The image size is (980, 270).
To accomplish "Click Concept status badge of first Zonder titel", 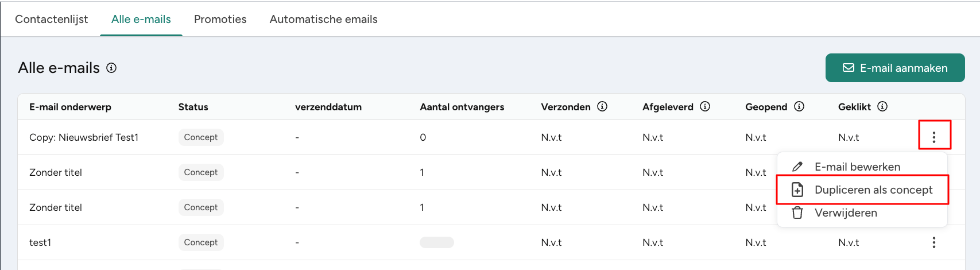I will pos(200,172).
